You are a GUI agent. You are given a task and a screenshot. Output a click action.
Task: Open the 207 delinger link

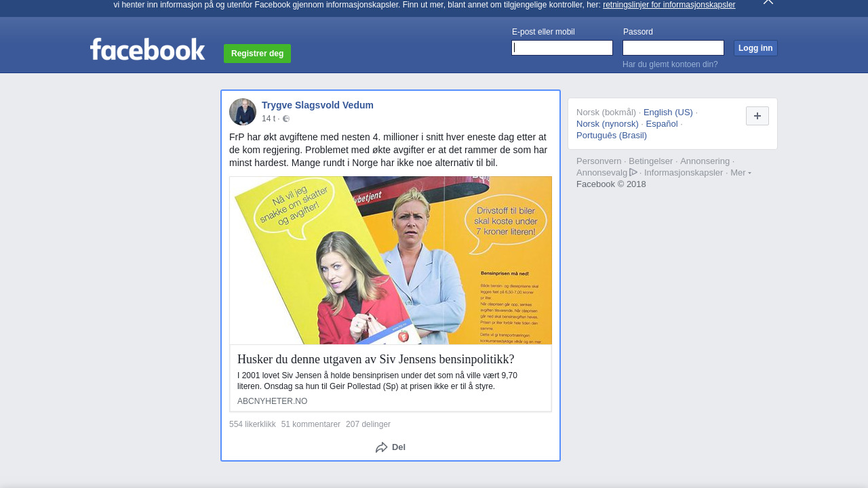(368, 424)
